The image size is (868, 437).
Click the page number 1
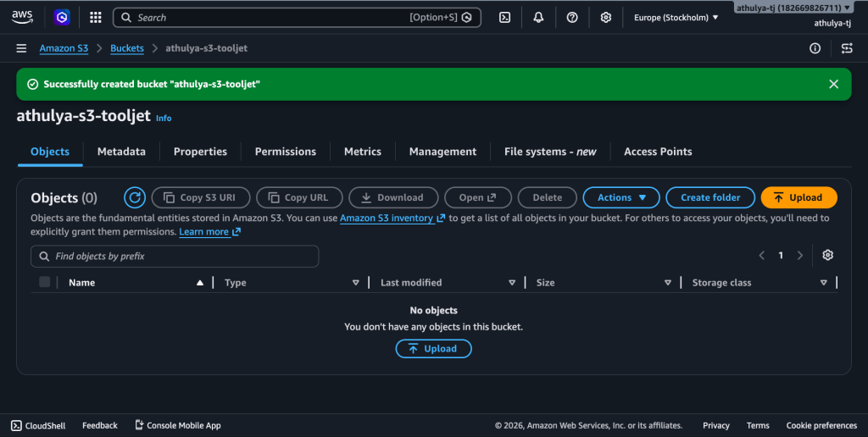click(x=781, y=255)
